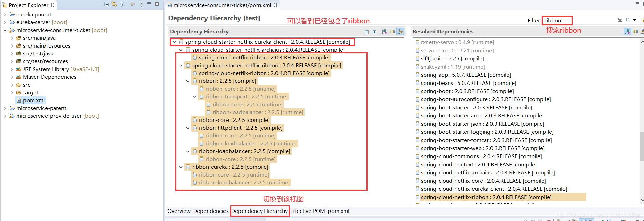Expand the target folder

(12, 93)
